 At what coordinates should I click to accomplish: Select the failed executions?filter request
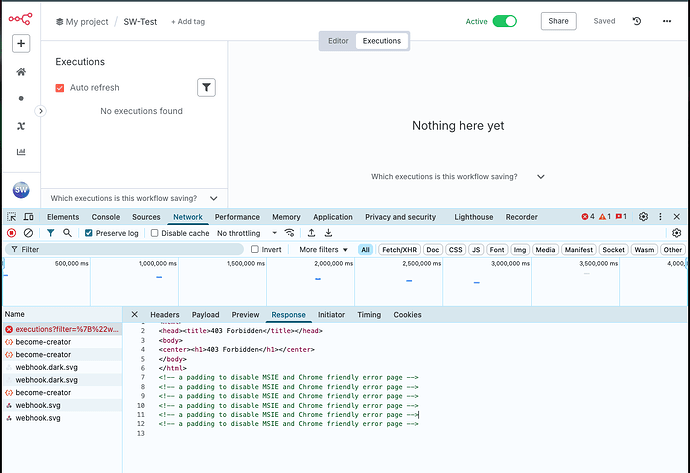tap(62, 329)
